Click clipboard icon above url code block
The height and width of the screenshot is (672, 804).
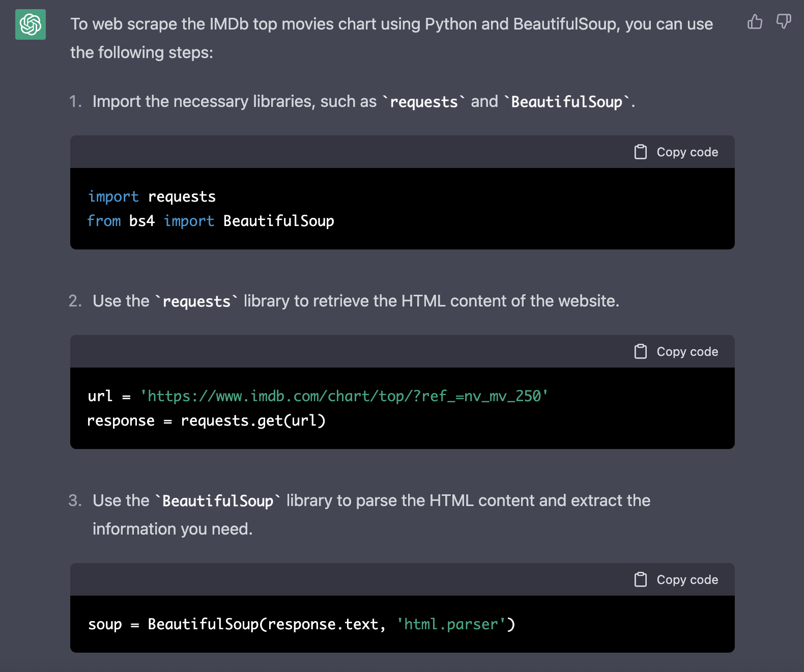(641, 351)
